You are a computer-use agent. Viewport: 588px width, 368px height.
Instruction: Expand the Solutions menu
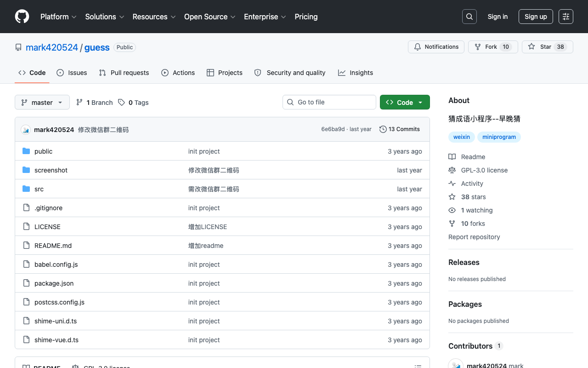pos(105,17)
